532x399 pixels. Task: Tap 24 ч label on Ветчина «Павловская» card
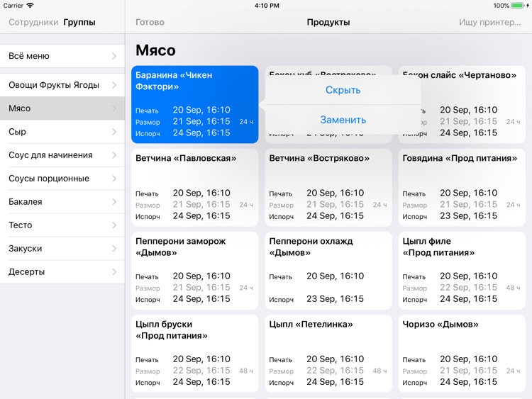[x=246, y=205]
